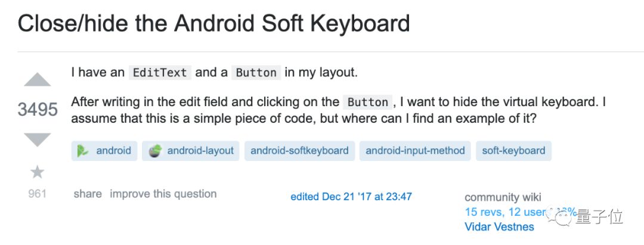644x245 pixels.
Task: Click the 961 favorites count
Action: click(x=37, y=194)
